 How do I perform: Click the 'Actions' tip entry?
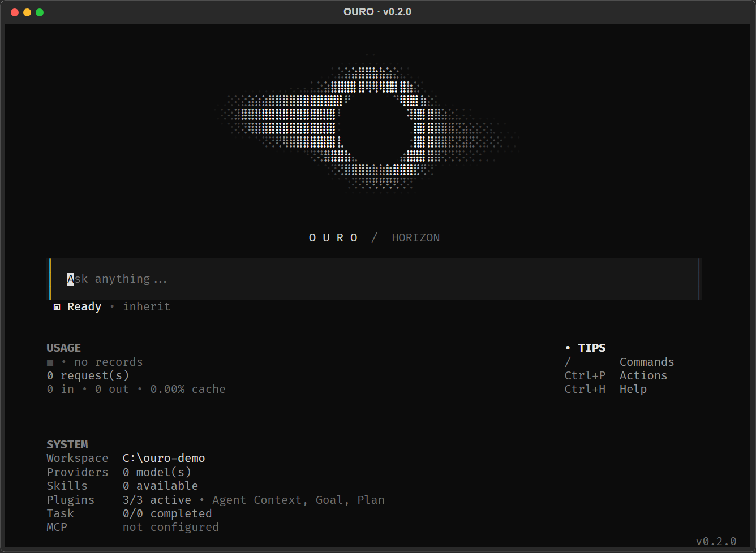pyautogui.click(x=643, y=375)
